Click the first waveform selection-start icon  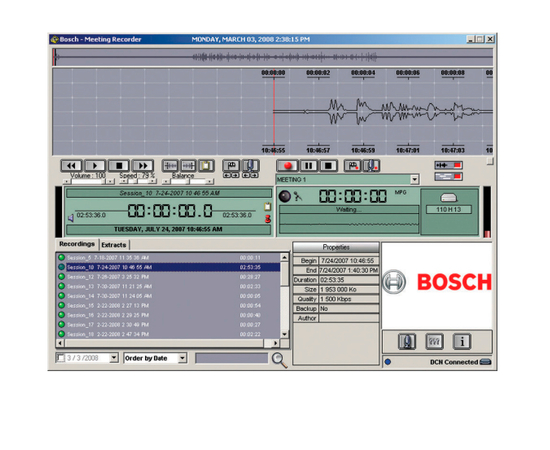click(170, 165)
